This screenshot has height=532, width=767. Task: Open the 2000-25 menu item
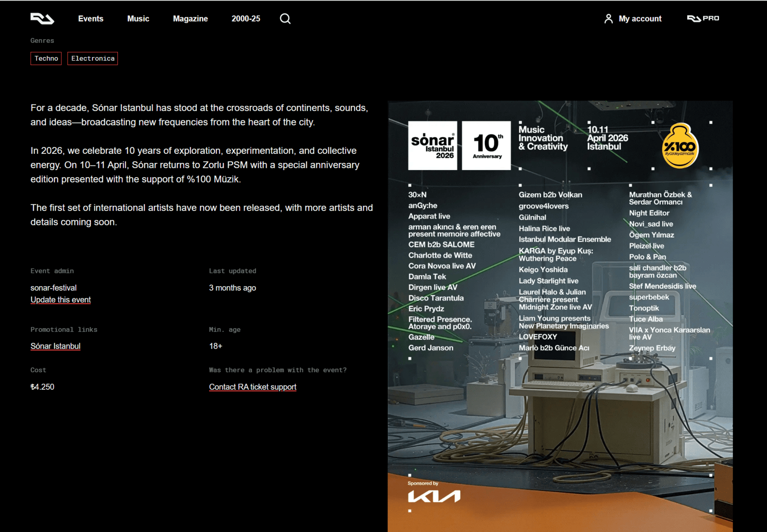point(246,19)
